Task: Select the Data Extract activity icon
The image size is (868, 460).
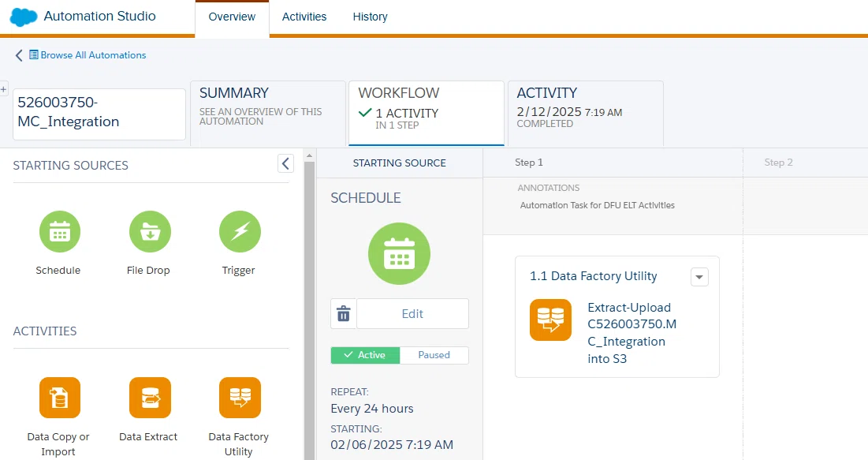Action: (x=150, y=398)
